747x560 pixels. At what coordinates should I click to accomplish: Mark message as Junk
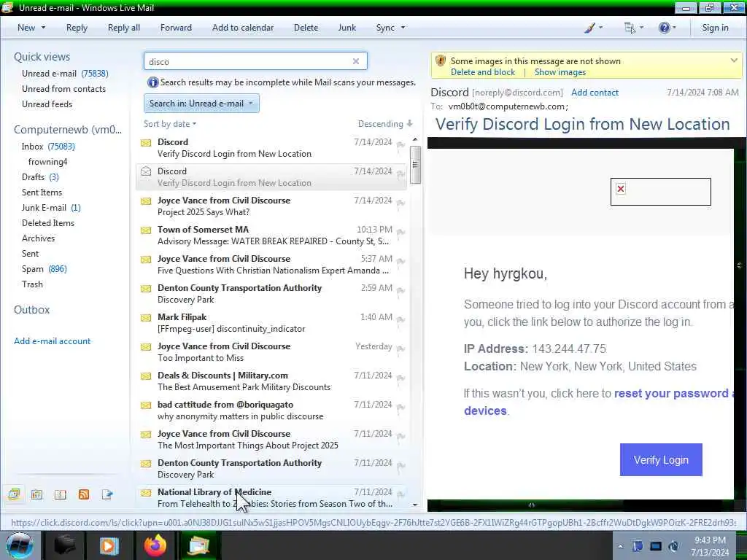[347, 28]
